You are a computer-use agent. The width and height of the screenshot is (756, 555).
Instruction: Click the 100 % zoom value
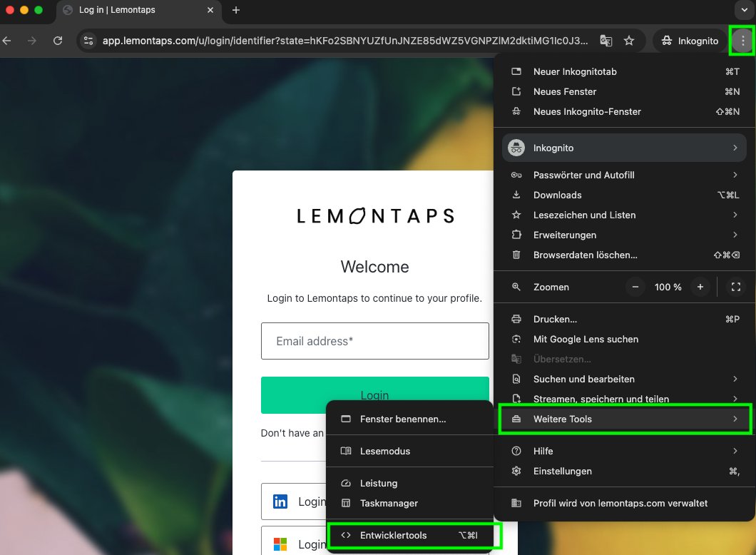point(668,287)
